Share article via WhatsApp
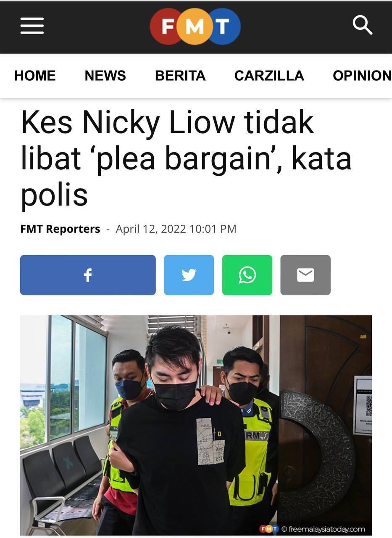392x538 pixels. pos(247,275)
